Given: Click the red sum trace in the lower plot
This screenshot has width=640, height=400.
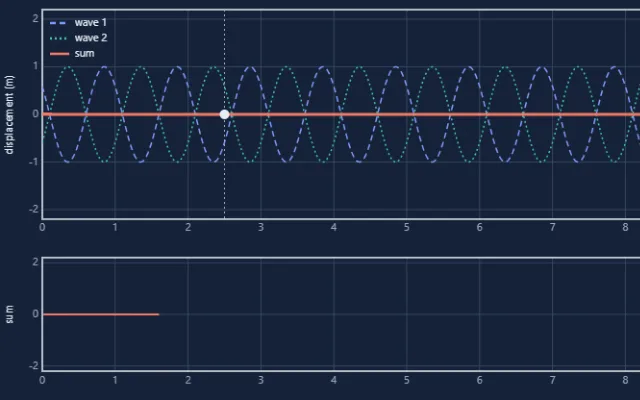Looking at the screenshot, I should click(x=101, y=314).
